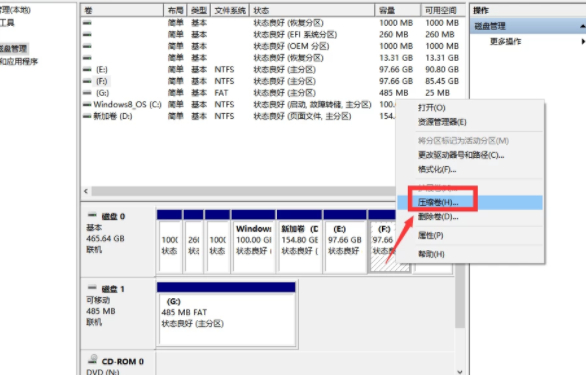Click the 260 MB capacity cell
586x375 pixels.
tap(394, 34)
